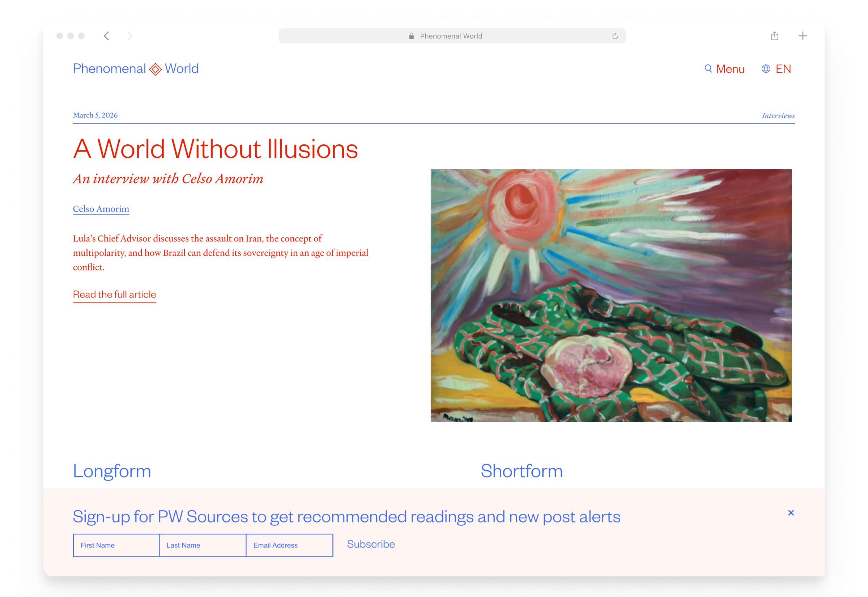
Task: Open the Read the full article link
Action: [114, 295]
